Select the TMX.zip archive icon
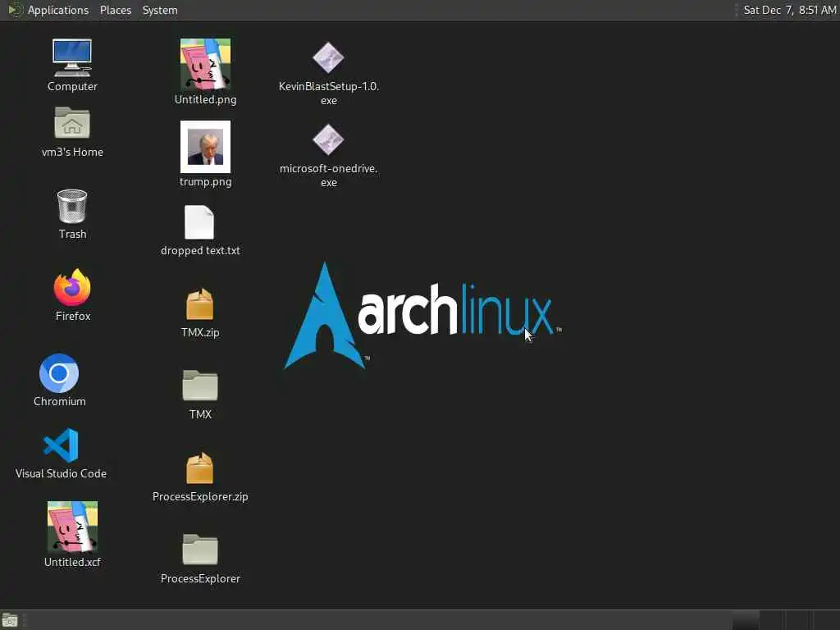Image resolution: width=840 pixels, height=630 pixels. [x=200, y=304]
